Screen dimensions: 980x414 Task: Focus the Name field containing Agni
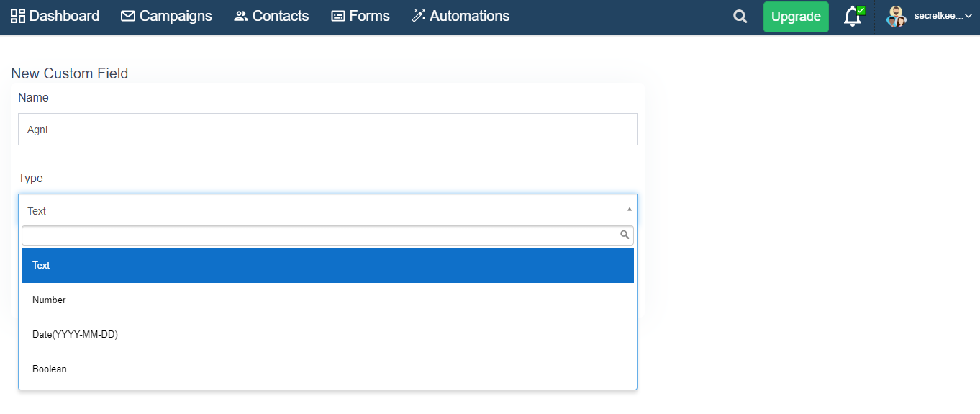(327, 130)
